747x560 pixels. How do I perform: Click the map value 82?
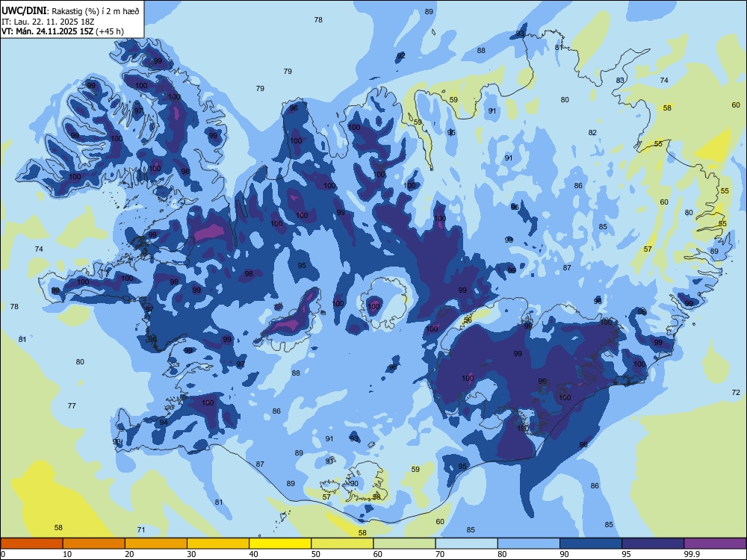(592, 132)
